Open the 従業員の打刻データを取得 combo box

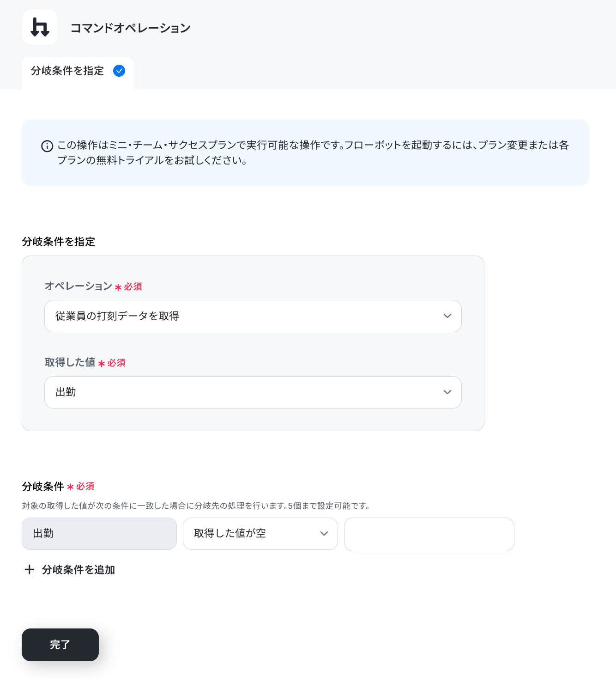[x=253, y=316]
